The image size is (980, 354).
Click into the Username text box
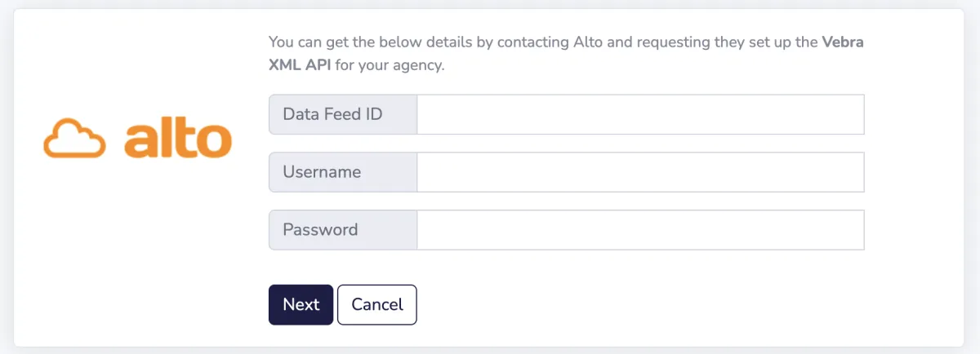(x=640, y=172)
